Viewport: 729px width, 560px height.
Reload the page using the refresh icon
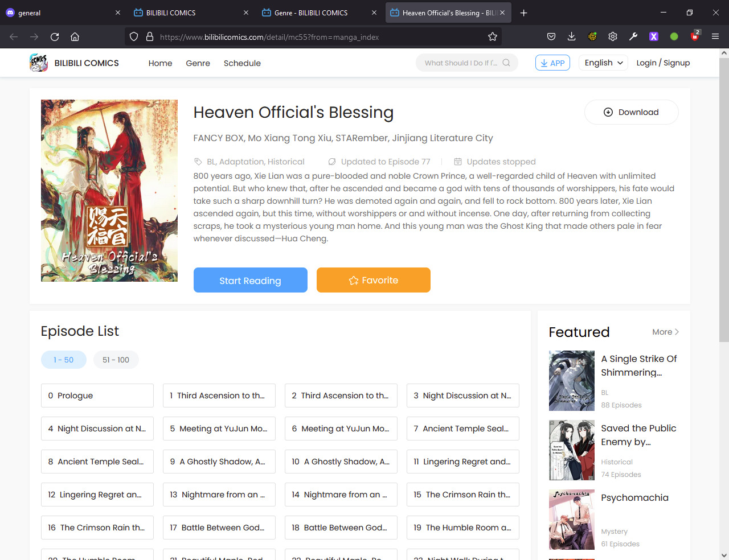55,37
